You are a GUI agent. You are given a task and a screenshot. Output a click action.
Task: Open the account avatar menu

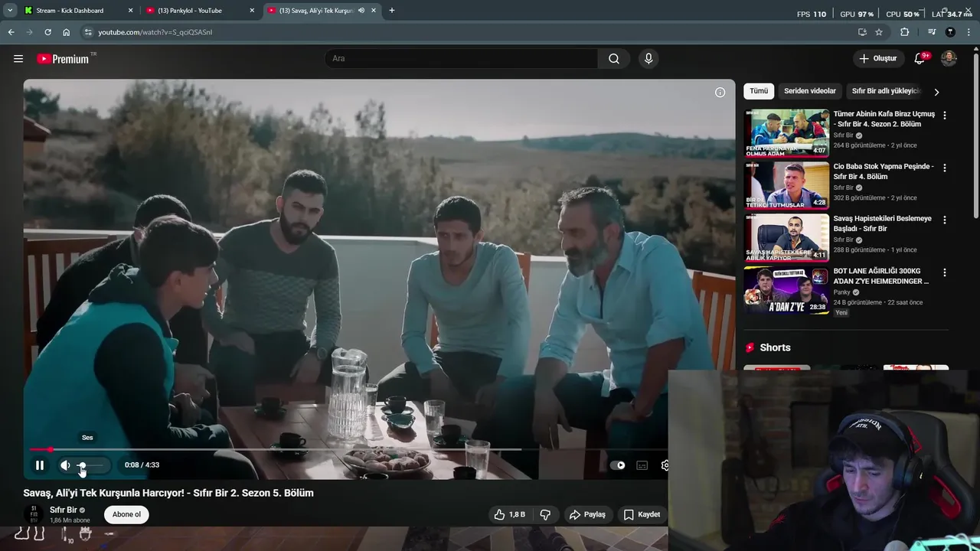coord(949,59)
